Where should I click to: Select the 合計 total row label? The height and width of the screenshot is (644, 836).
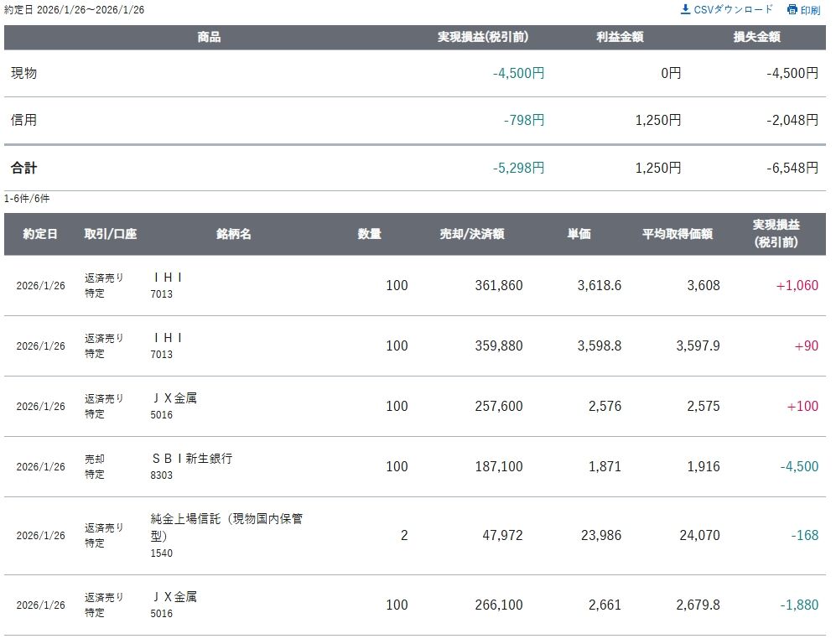23,168
